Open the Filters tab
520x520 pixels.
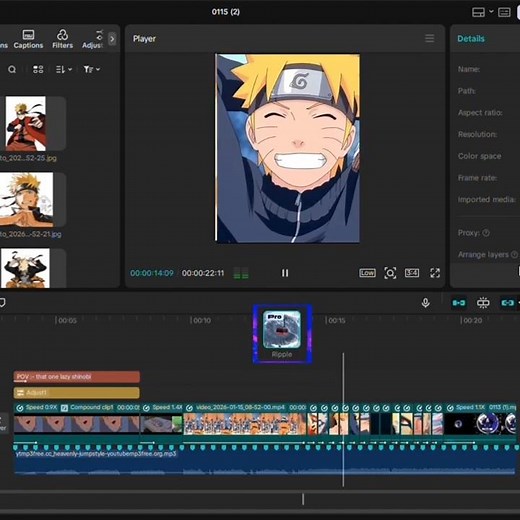coord(62,39)
